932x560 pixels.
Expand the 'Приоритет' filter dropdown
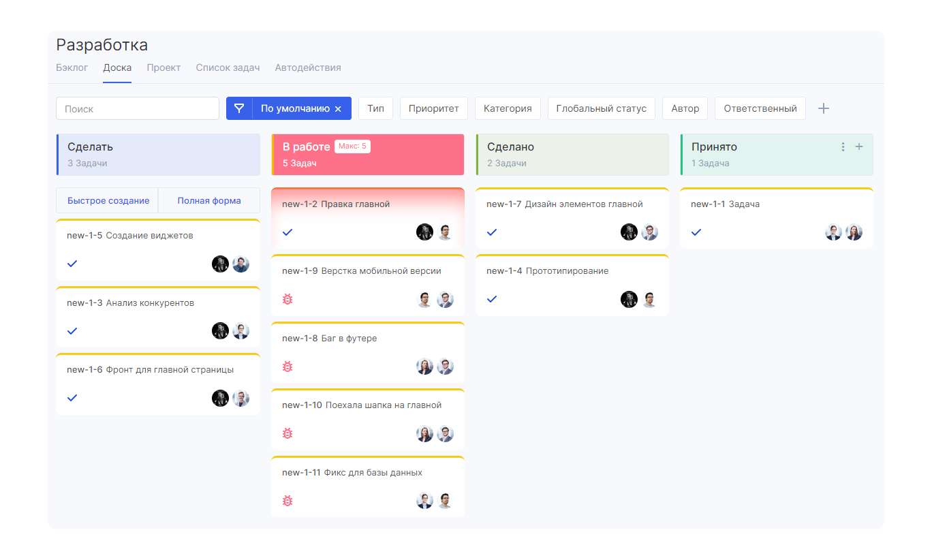pyautogui.click(x=433, y=108)
